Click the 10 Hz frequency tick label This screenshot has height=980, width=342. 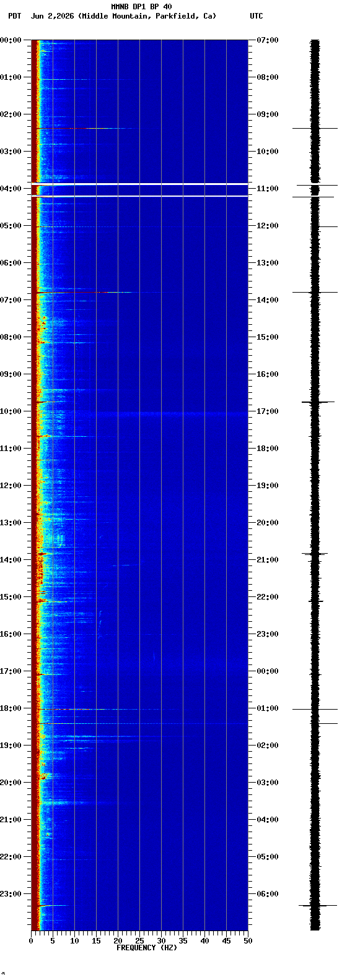(x=74, y=941)
